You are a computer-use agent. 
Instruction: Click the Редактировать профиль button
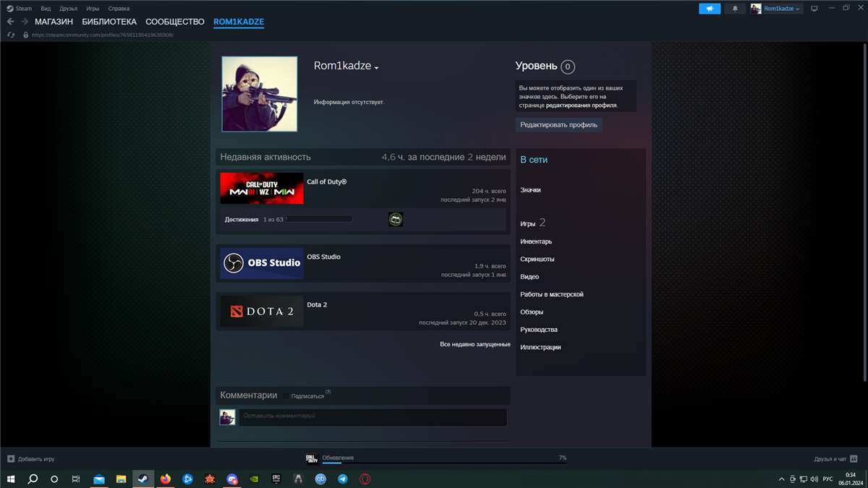pyautogui.click(x=558, y=125)
